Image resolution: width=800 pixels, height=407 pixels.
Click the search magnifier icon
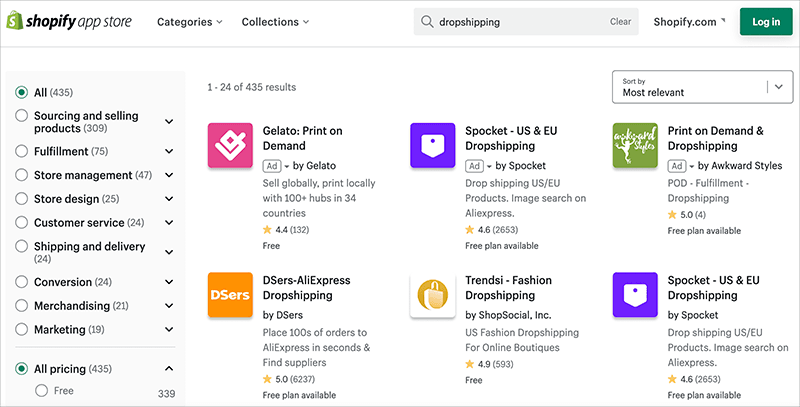coord(427,22)
